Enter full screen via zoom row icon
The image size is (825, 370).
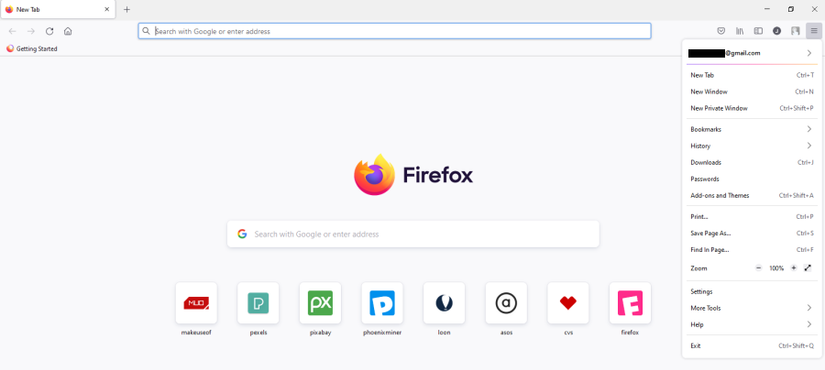[x=808, y=268]
